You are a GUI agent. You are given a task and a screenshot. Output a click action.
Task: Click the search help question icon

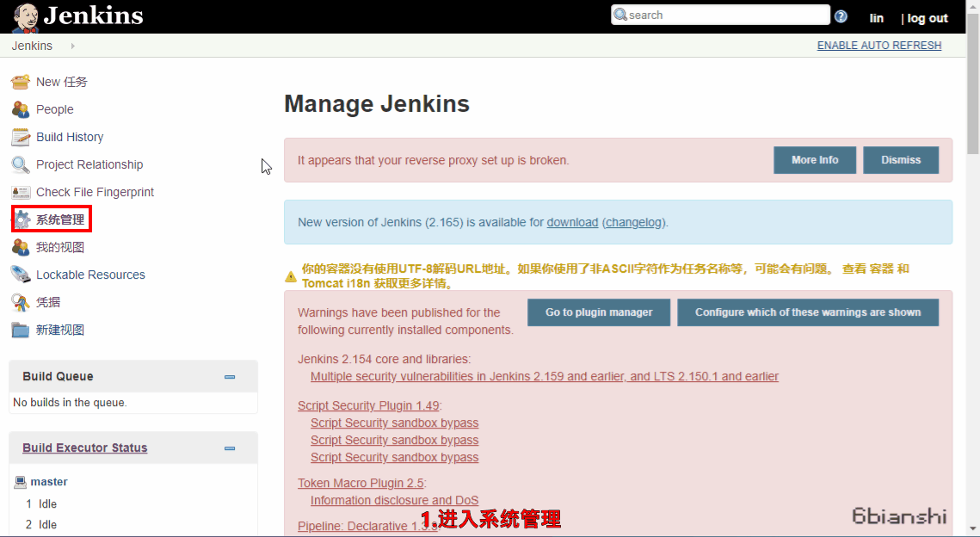(841, 16)
